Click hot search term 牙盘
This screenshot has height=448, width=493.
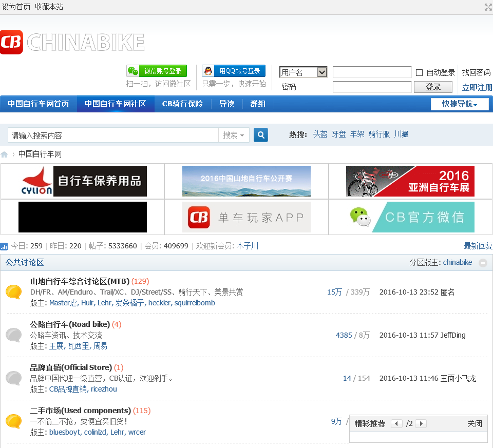(x=338, y=134)
